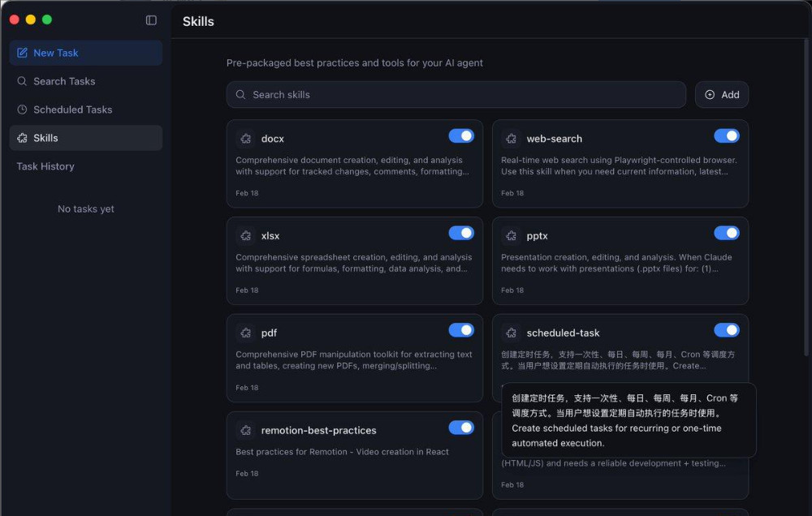Click the 'Pre-packaged best practices' subtitle
This screenshot has width=812, height=516.
355,63
